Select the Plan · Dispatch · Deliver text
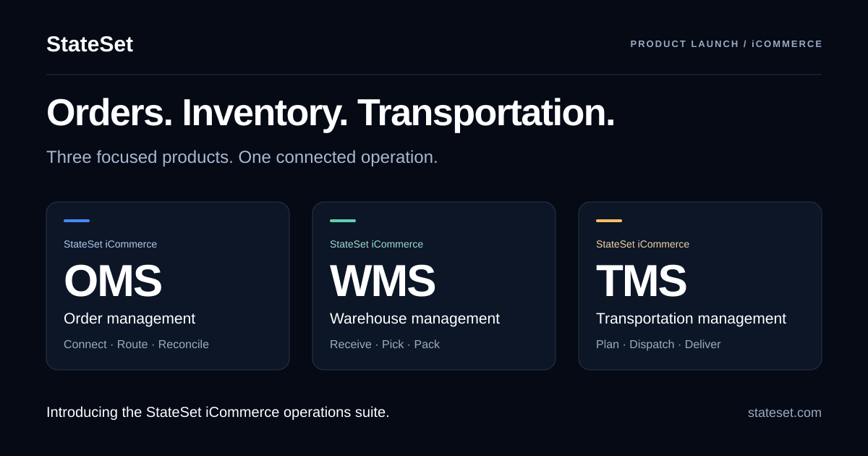 tap(658, 345)
